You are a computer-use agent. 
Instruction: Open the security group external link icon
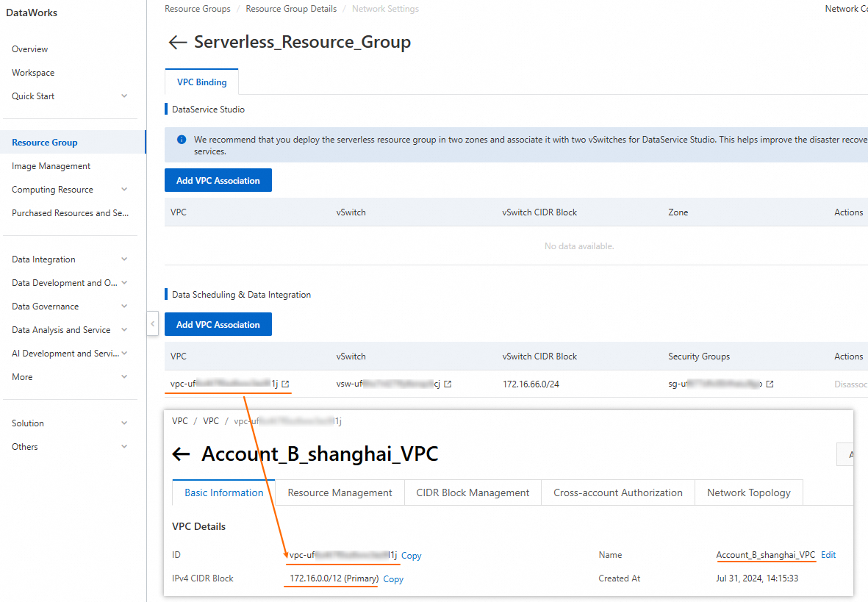(x=770, y=384)
